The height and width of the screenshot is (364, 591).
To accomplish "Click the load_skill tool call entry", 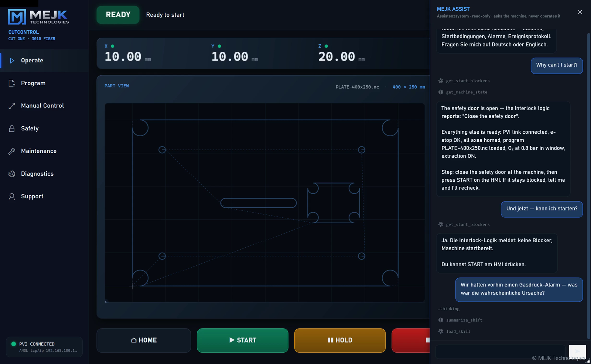I will click(454, 332).
